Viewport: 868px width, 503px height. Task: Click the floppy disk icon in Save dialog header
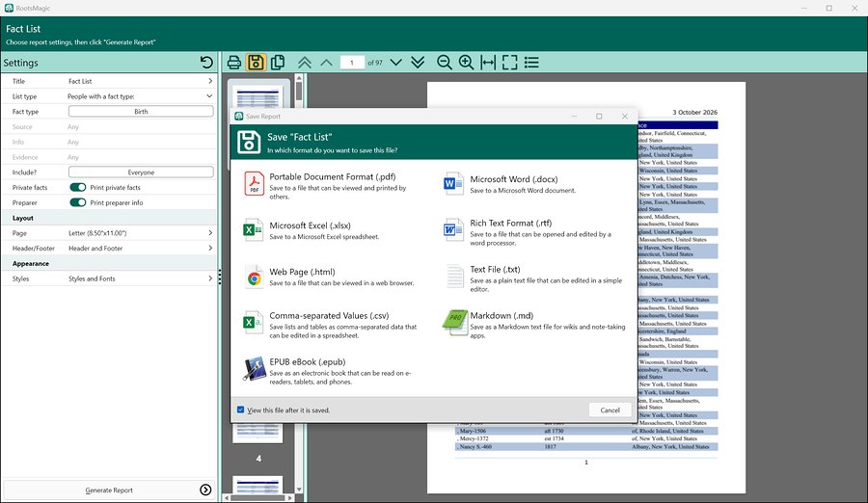[x=249, y=143]
